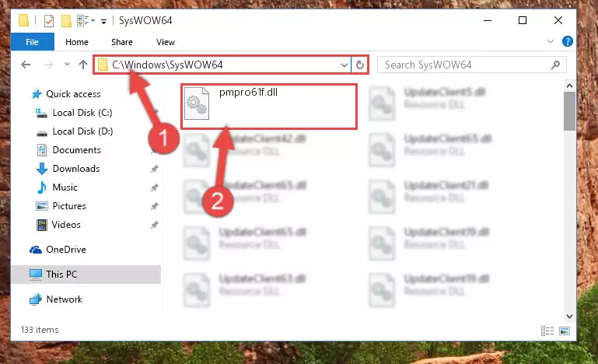Expand the address bar history dropdown
Image resolution: width=598 pixels, height=364 pixels.
(344, 65)
